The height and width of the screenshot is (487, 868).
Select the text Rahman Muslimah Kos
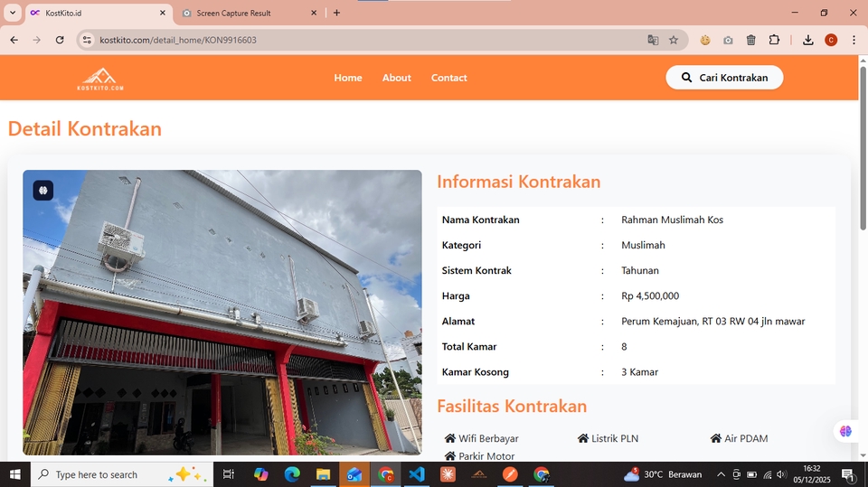pyautogui.click(x=672, y=220)
